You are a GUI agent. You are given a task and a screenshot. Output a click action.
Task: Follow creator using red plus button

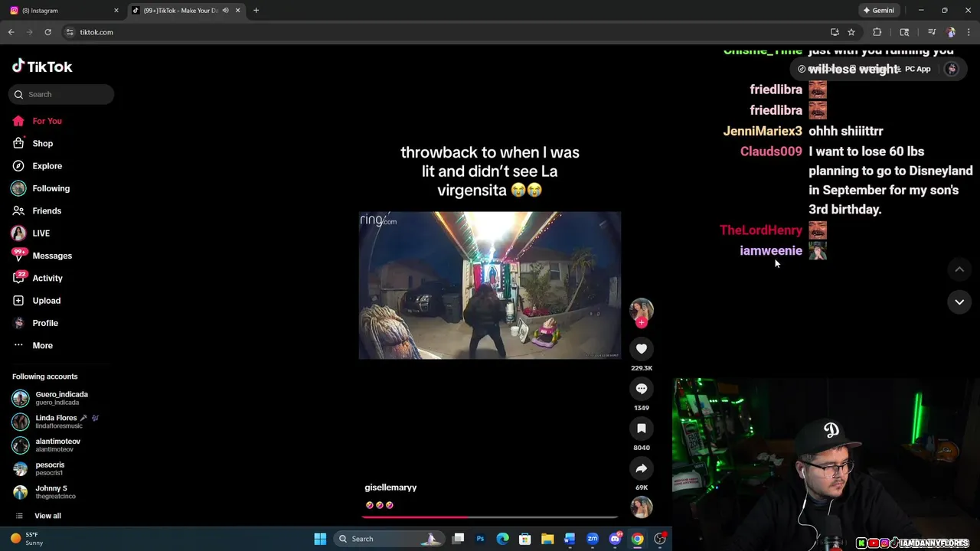pyautogui.click(x=642, y=323)
